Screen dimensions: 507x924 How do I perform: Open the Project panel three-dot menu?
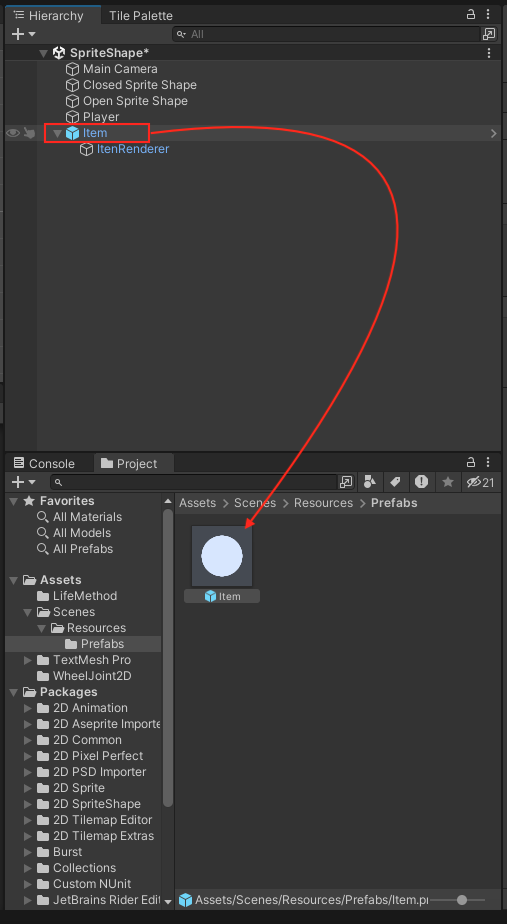pyautogui.click(x=488, y=461)
